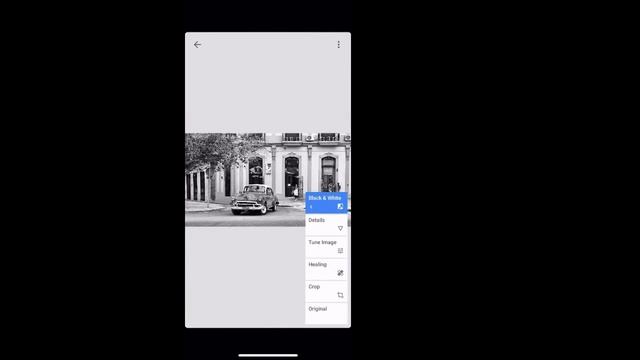Select the 'Tune Image' edit step label
This screenshot has width=640, height=360.
322,242
